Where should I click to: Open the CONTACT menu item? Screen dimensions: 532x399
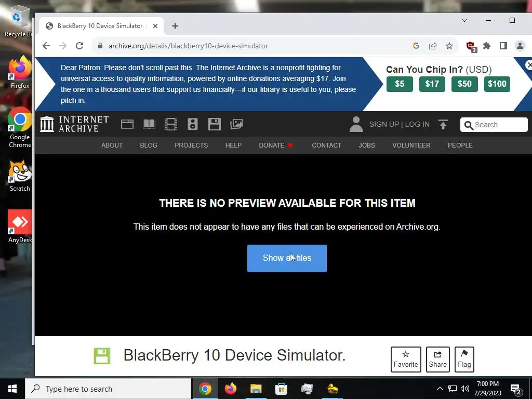point(327,145)
